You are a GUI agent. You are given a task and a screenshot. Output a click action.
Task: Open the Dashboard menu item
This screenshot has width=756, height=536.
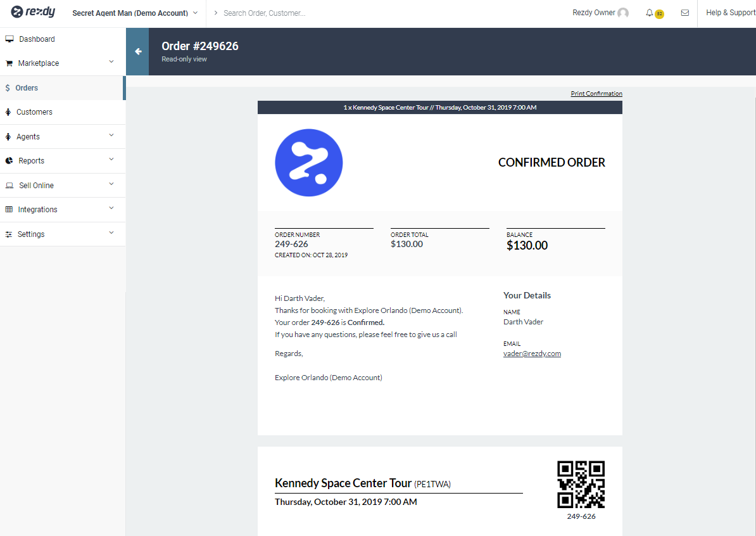(x=63, y=39)
